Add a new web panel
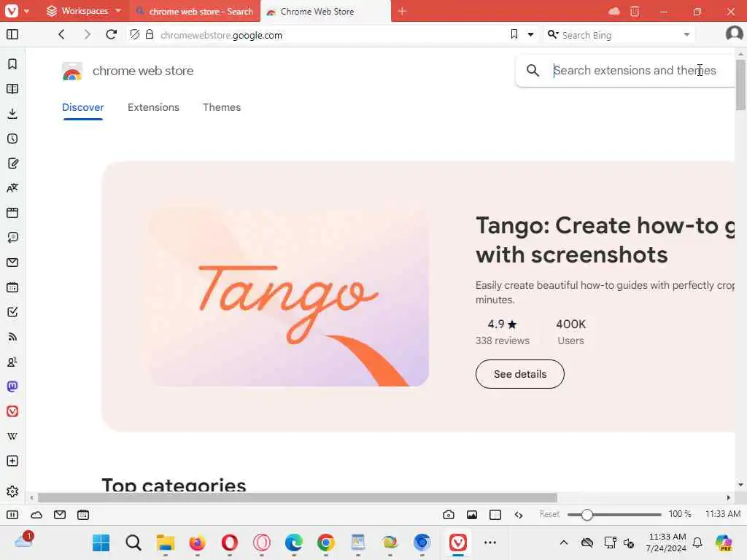Viewport: 747px width, 560px height. pos(12,461)
